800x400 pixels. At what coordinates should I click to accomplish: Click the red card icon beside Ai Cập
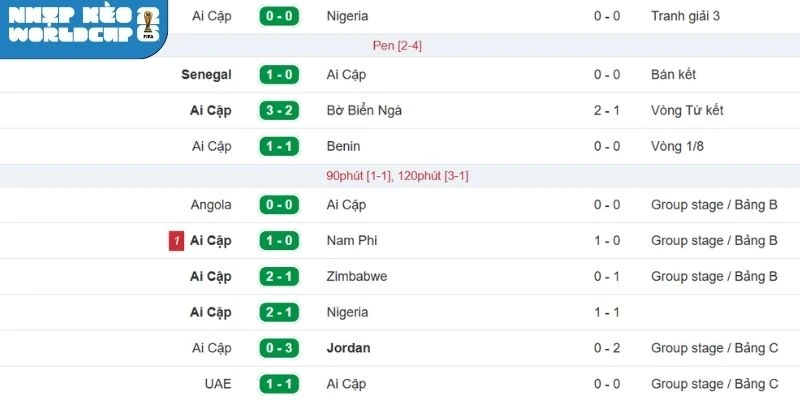[x=176, y=241]
